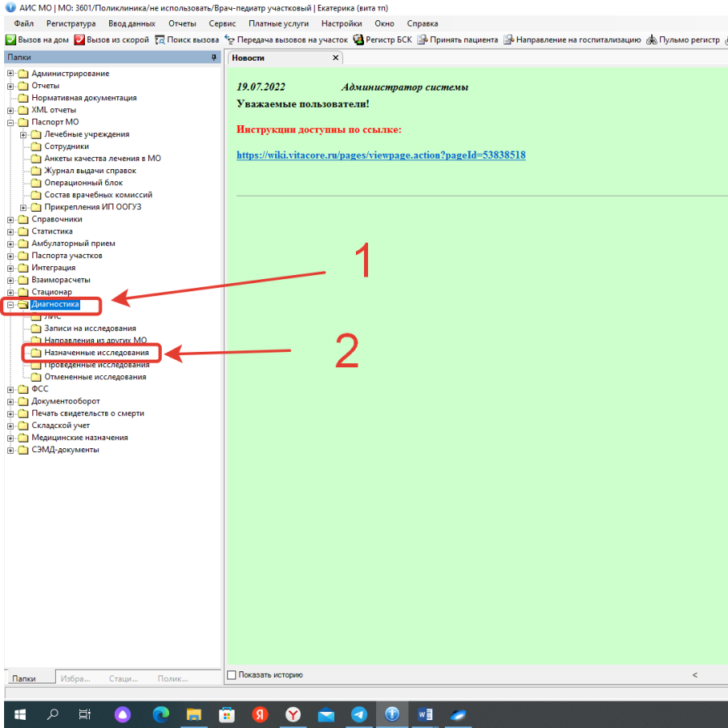Open the Окно menu

coord(384,23)
